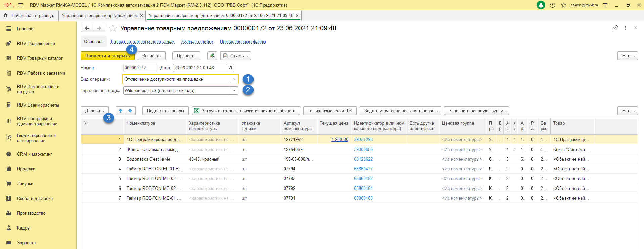This screenshot has width=644, height=249.
Task: Click the Номер input field
Action: pyautogui.click(x=140, y=68)
